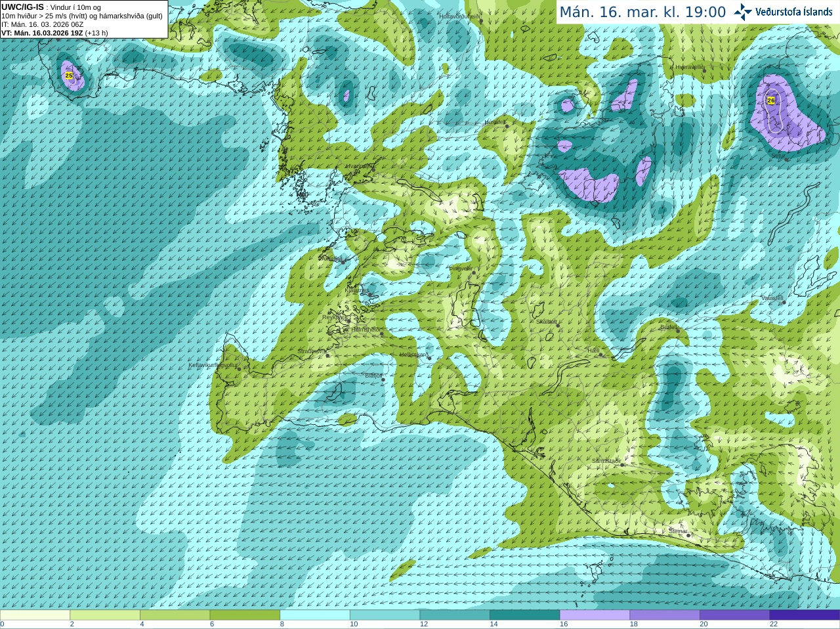Click the Kjalarnes station label
This screenshot has width=840, height=629.
pos(356,290)
